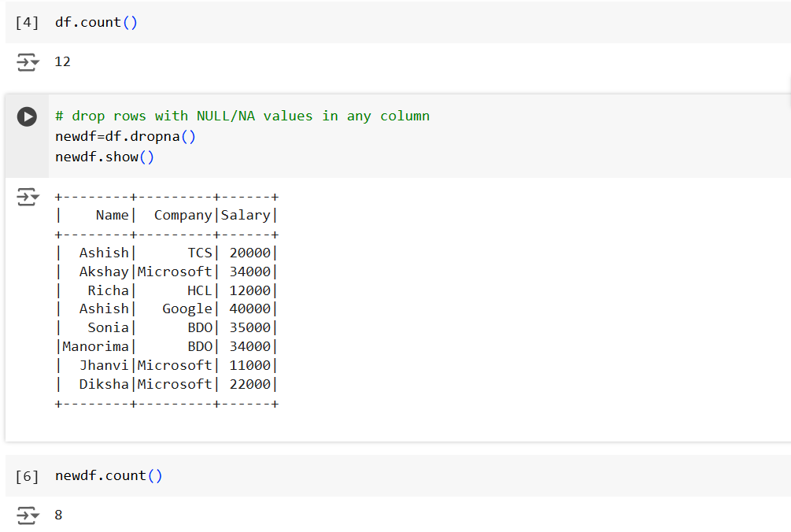Click the Name column header in output

coord(112,214)
